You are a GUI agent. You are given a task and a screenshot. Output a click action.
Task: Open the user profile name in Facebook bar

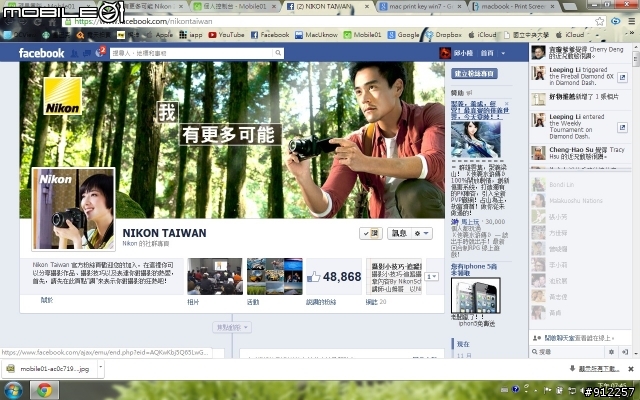tap(463, 53)
